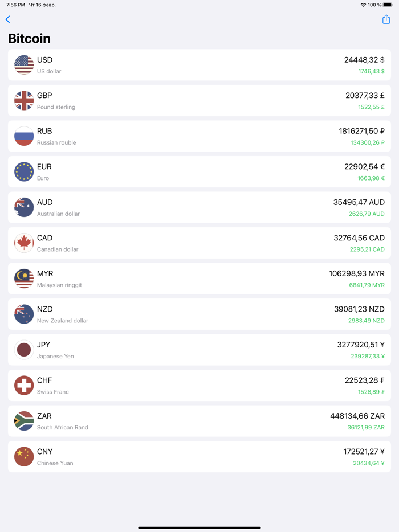Open the share sheet

tap(386, 19)
